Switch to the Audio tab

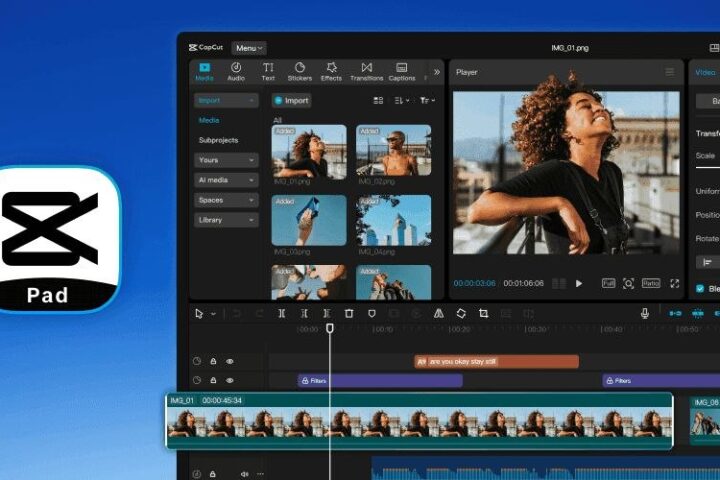236,72
